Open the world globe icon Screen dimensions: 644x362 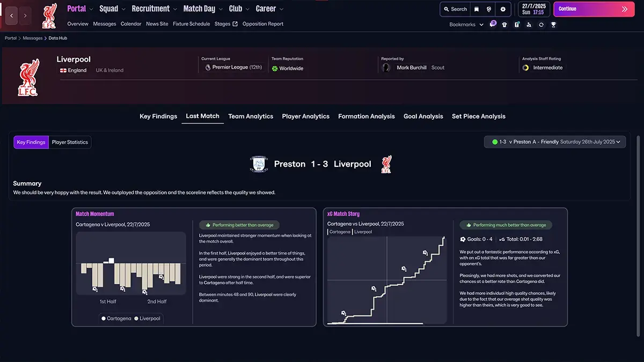(x=489, y=9)
